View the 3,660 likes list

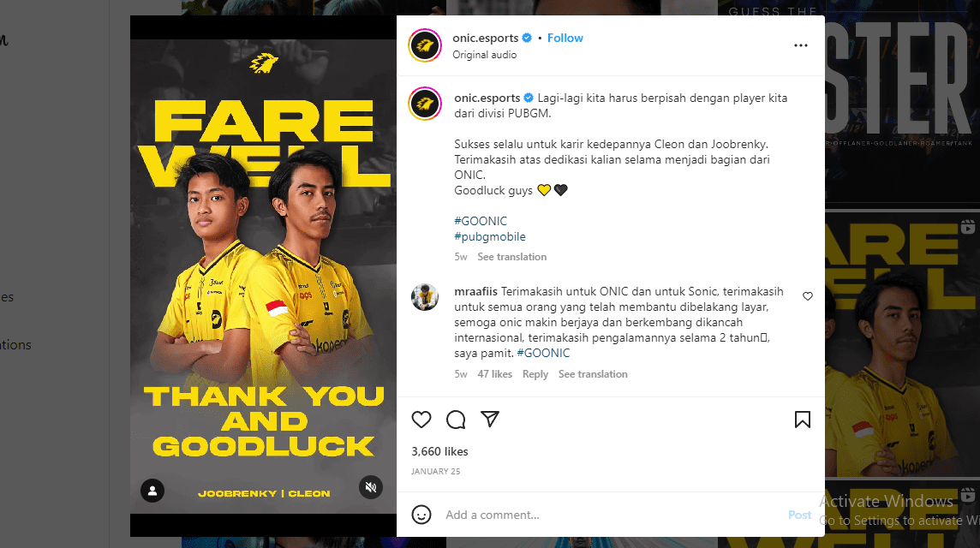pyautogui.click(x=439, y=451)
